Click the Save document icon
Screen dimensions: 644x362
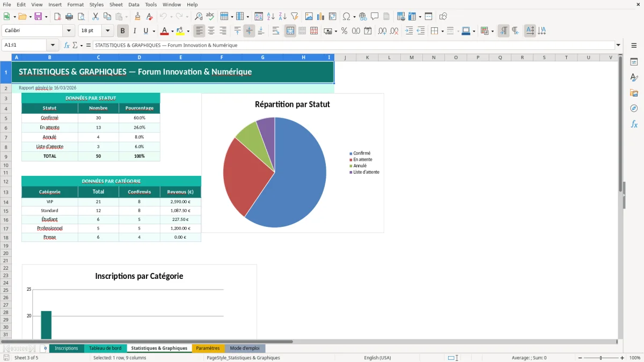point(38,17)
